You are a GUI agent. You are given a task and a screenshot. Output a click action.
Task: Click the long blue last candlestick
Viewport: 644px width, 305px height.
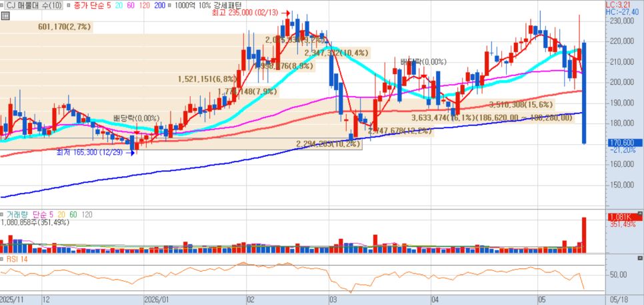584,93
